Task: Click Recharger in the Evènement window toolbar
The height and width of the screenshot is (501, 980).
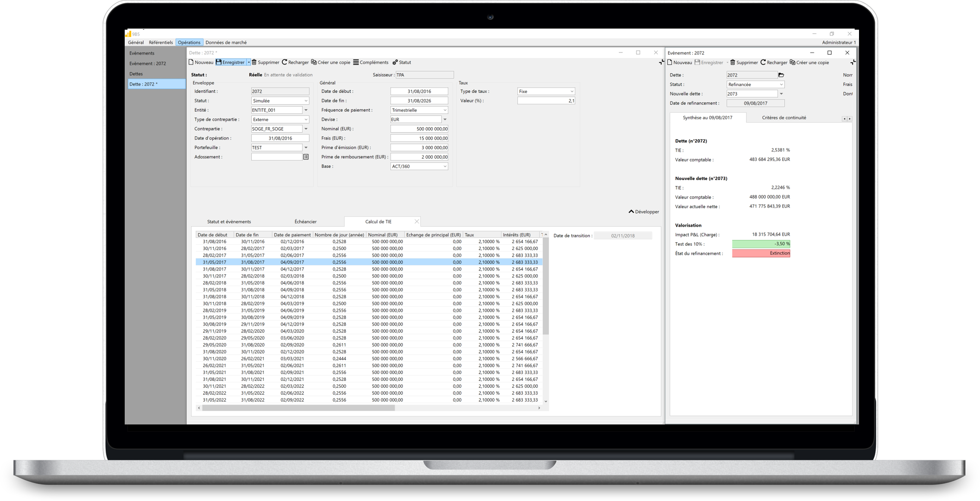Action: tap(774, 63)
